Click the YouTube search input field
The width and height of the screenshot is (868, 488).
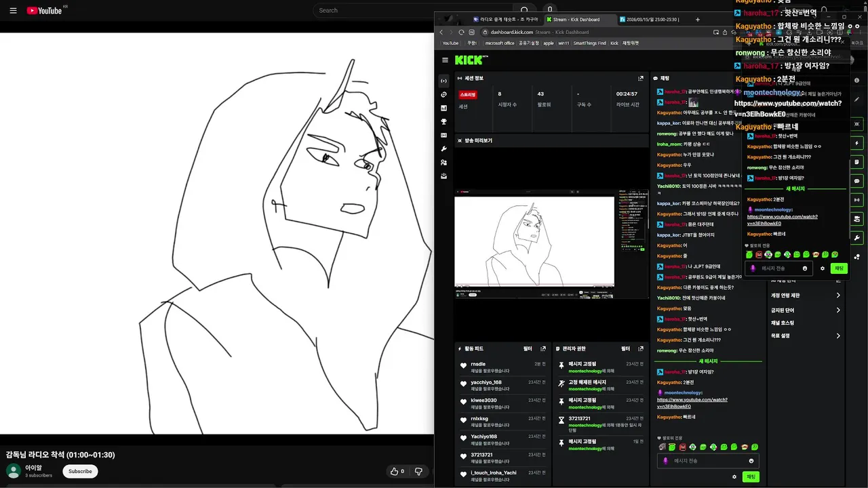414,10
